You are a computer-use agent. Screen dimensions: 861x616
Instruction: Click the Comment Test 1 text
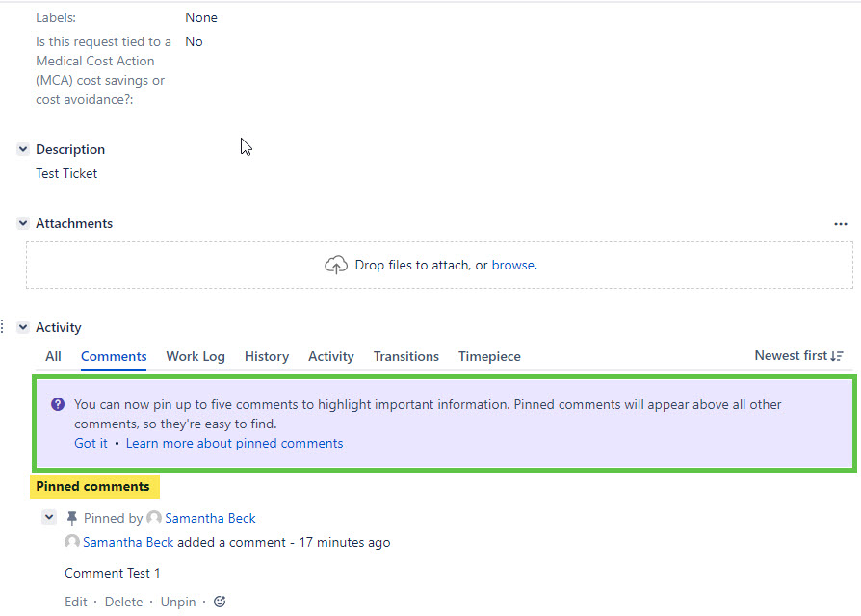(113, 573)
